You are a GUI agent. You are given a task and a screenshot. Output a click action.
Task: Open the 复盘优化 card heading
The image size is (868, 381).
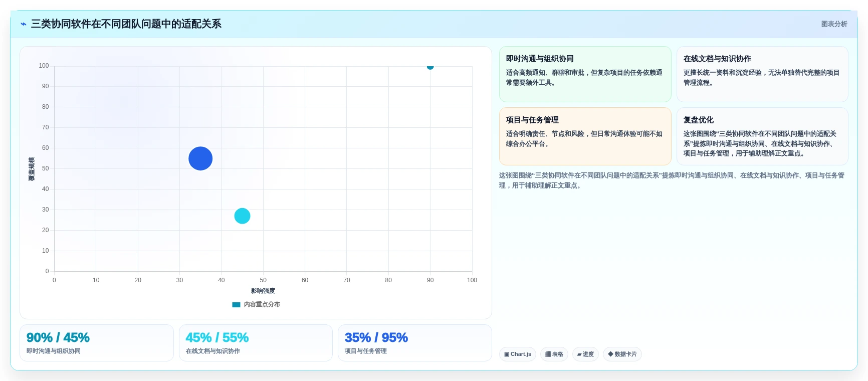(x=698, y=120)
